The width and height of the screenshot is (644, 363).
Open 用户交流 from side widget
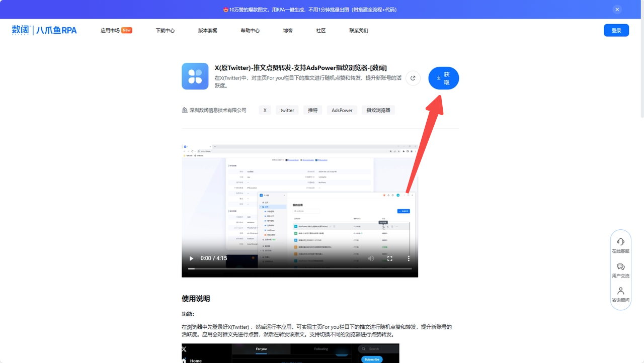point(620,270)
